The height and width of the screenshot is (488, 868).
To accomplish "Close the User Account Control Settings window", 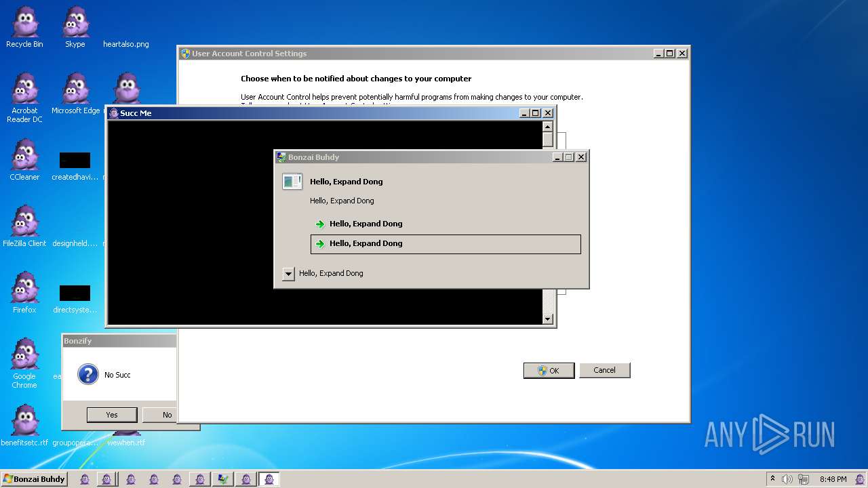I will (x=682, y=54).
